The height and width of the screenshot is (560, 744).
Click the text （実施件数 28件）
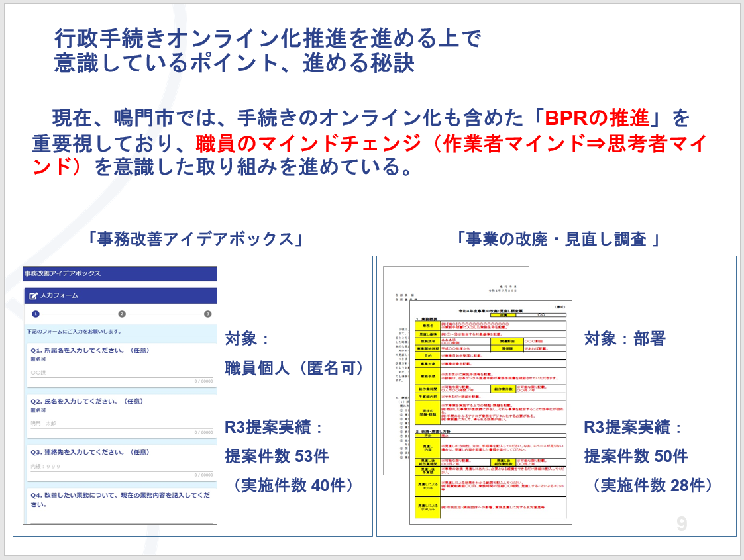tap(654, 485)
